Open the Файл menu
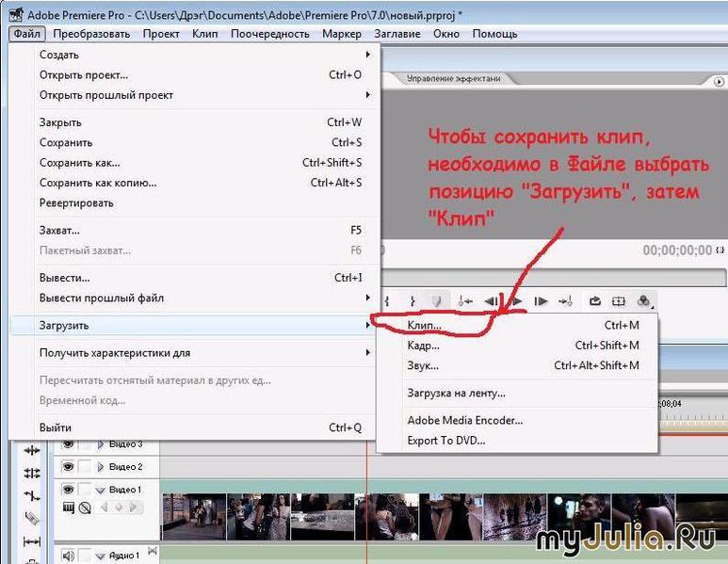This screenshot has width=728, height=564. click(27, 34)
